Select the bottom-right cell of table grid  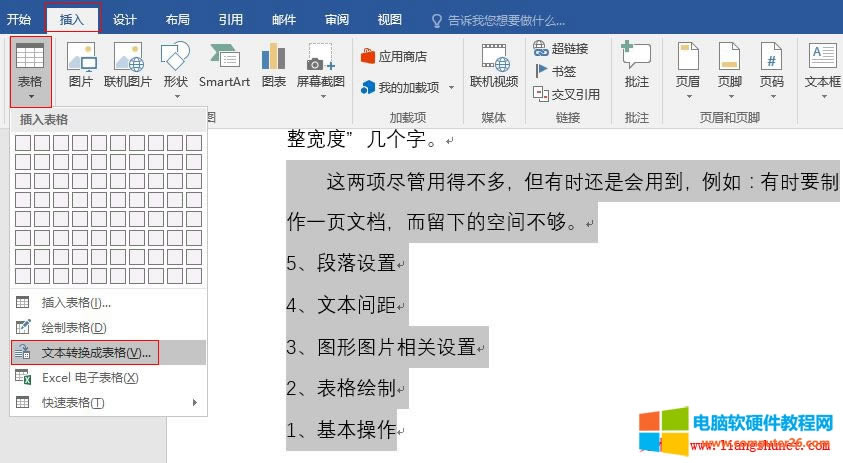(194, 276)
